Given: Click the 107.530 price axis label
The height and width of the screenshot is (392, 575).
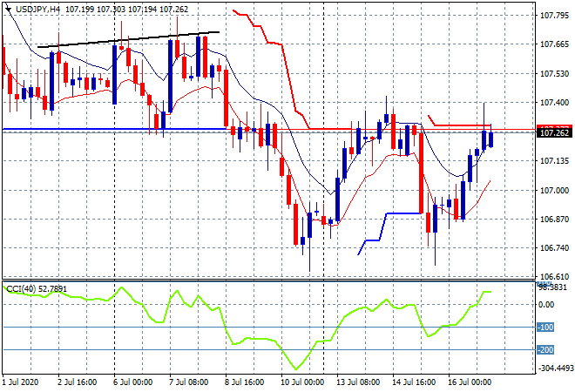Looking at the screenshot, I should pos(554,74).
